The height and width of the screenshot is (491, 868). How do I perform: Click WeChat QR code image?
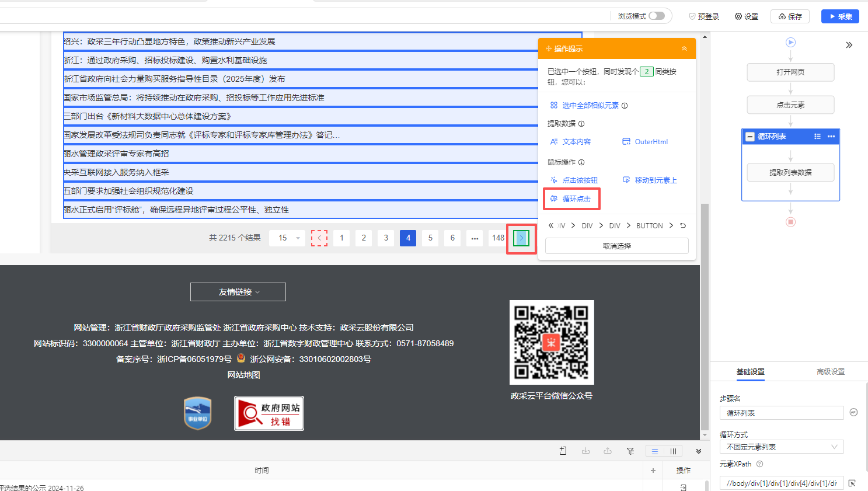click(x=552, y=342)
